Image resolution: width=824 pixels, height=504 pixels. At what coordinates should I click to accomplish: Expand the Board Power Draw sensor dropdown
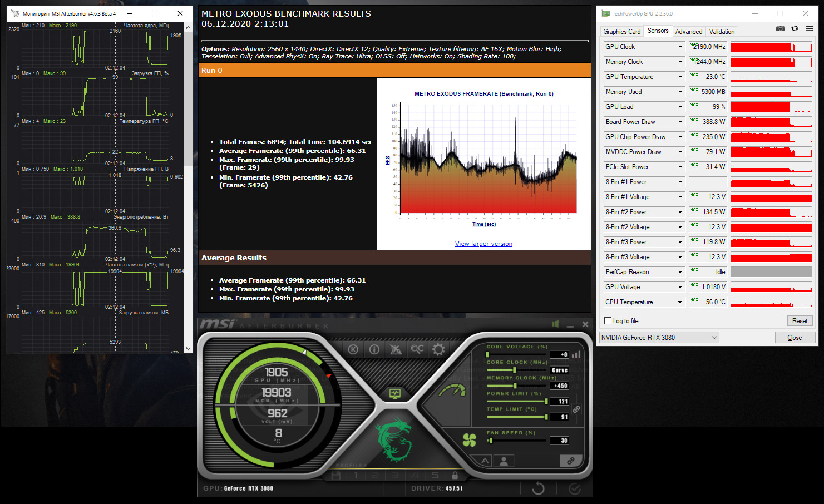click(x=680, y=122)
